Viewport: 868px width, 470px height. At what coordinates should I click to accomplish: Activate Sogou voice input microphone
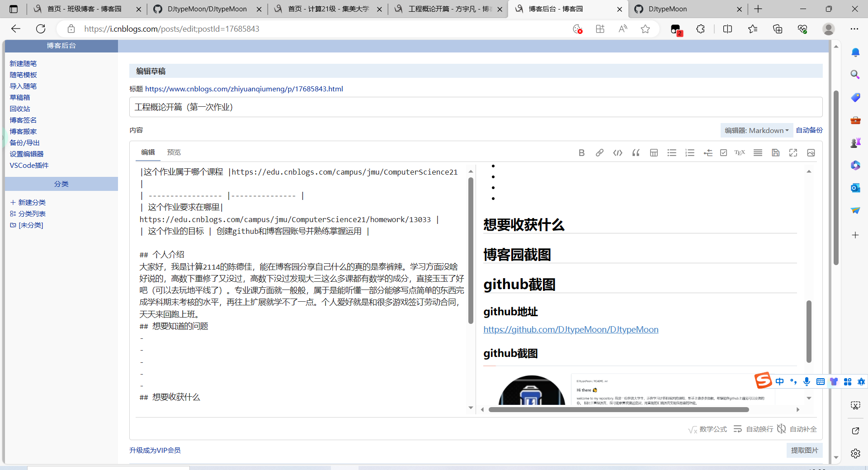(807, 381)
